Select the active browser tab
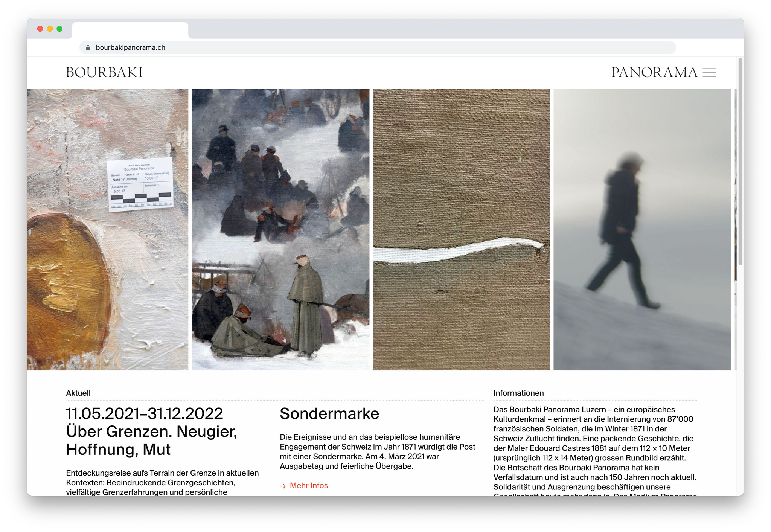 point(130,30)
